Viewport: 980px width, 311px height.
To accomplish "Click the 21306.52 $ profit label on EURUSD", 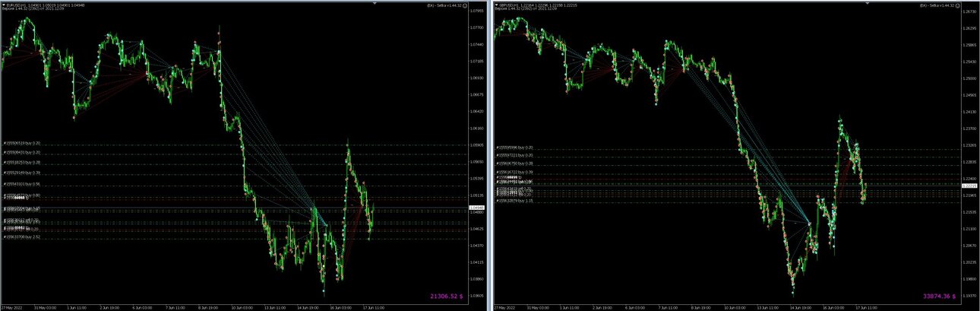I will click(447, 296).
